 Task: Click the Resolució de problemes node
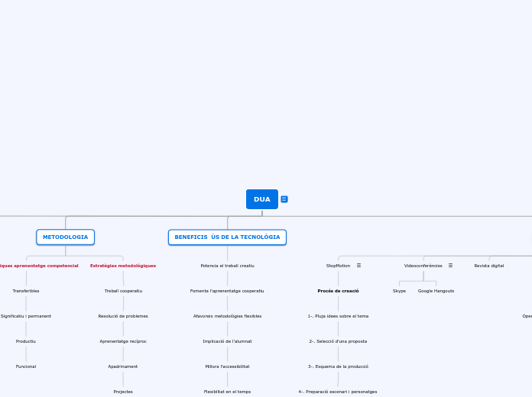[x=123, y=316]
